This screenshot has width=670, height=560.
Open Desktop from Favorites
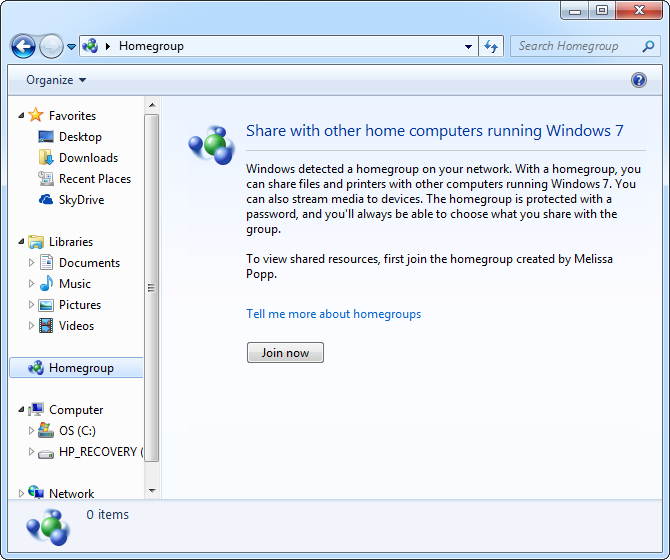pos(80,137)
